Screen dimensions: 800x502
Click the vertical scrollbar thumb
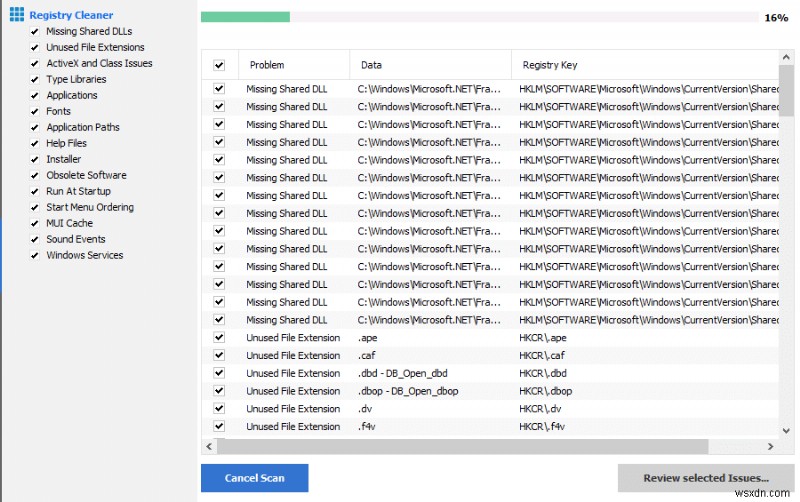click(x=786, y=91)
